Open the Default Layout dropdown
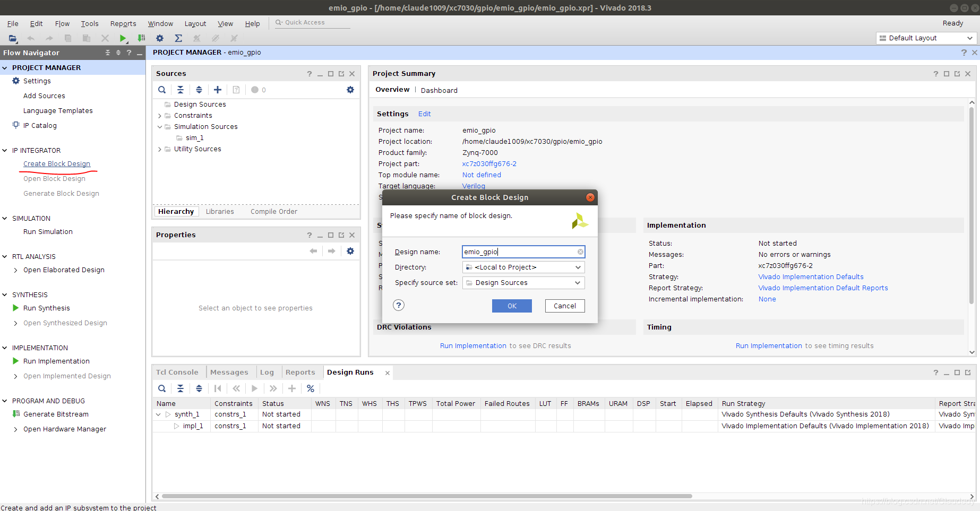The width and height of the screenshot is (980, 511). [x=926, y=38]
